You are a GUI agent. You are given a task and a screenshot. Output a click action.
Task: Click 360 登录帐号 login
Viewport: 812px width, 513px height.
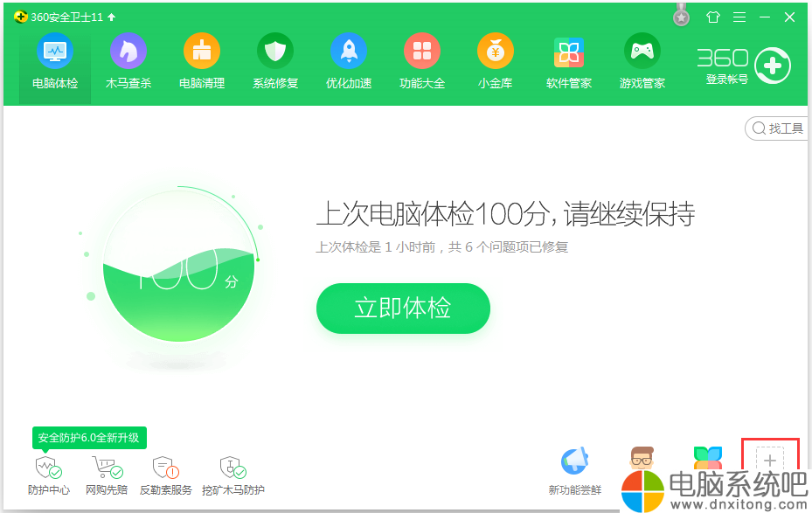pyautogui.click(x=726, y=80)
